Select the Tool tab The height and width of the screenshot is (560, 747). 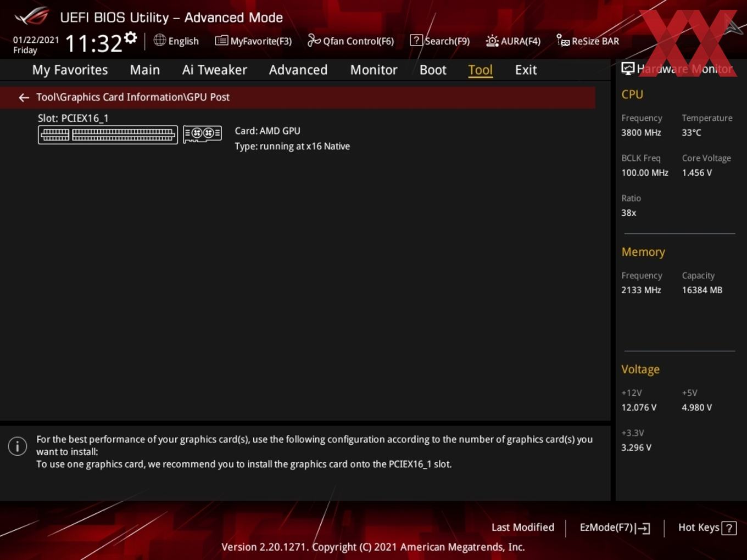pos(480,70)
